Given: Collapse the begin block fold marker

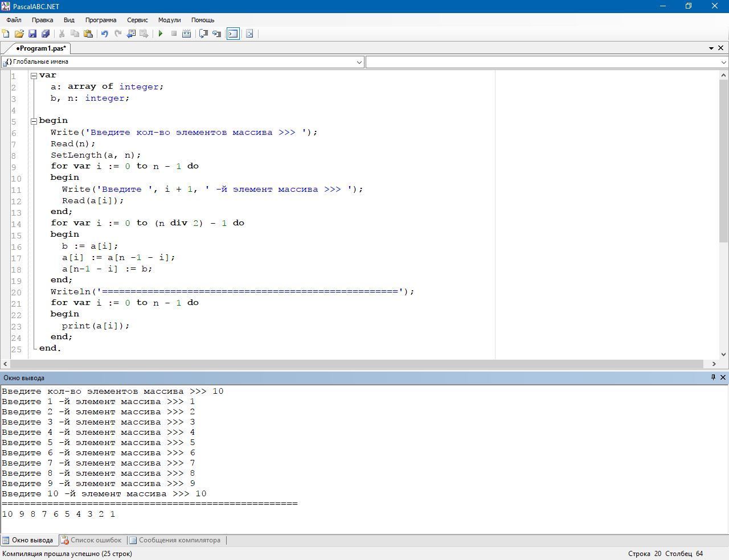Looking at the screenshot, I should pos(34,121).
